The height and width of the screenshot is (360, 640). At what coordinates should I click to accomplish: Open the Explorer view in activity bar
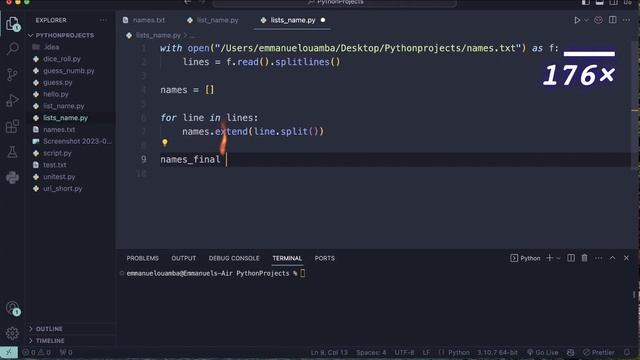13,24
